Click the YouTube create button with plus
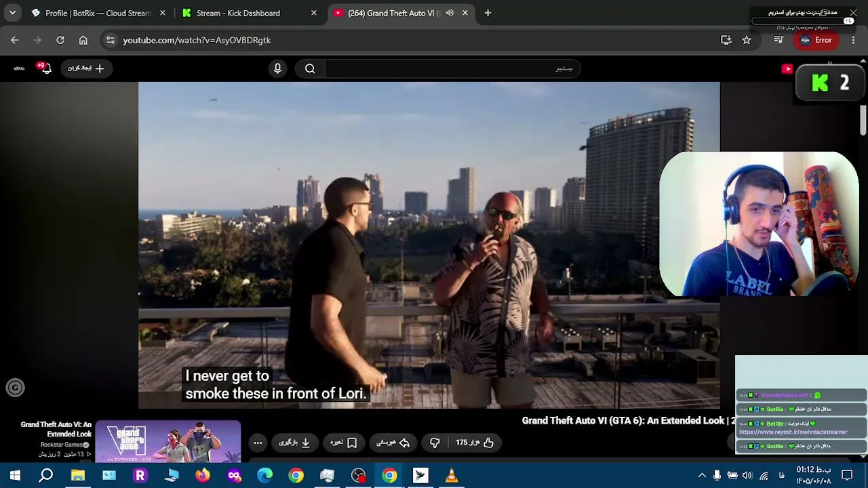This screenshot has width=868, height=488. point(86,68)
